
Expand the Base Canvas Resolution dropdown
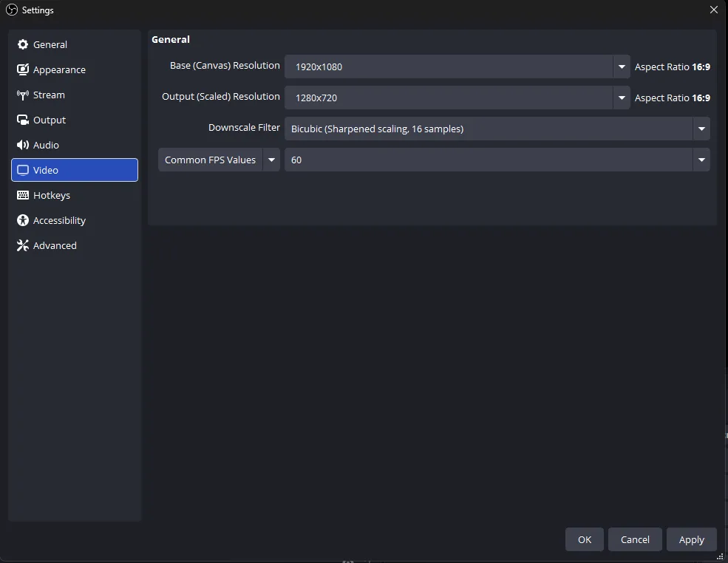coord(622,66)
